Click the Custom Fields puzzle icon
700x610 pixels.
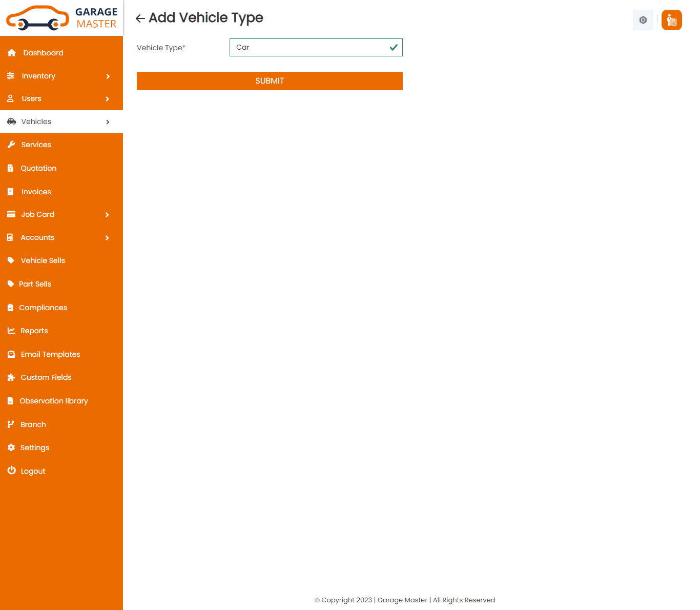click(x=11, y=377)
